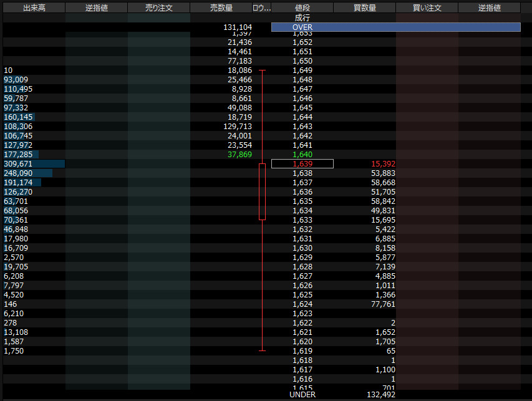
Task: Select the 買数量 column header
Action: [364, 8]
